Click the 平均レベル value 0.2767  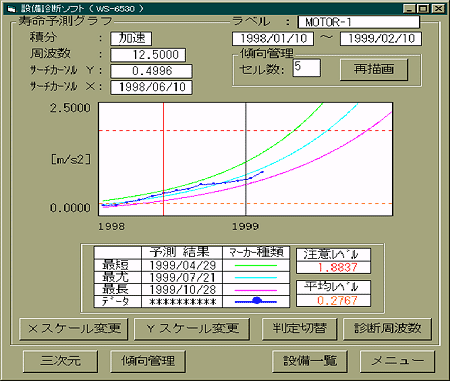tap(333, 300)
